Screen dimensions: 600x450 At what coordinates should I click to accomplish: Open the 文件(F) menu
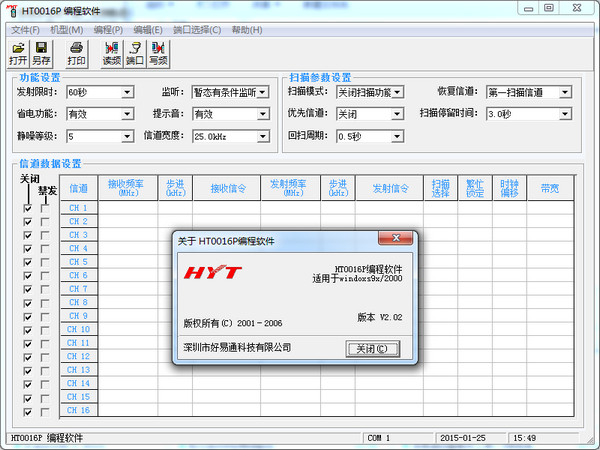click(x=26, y=30)
